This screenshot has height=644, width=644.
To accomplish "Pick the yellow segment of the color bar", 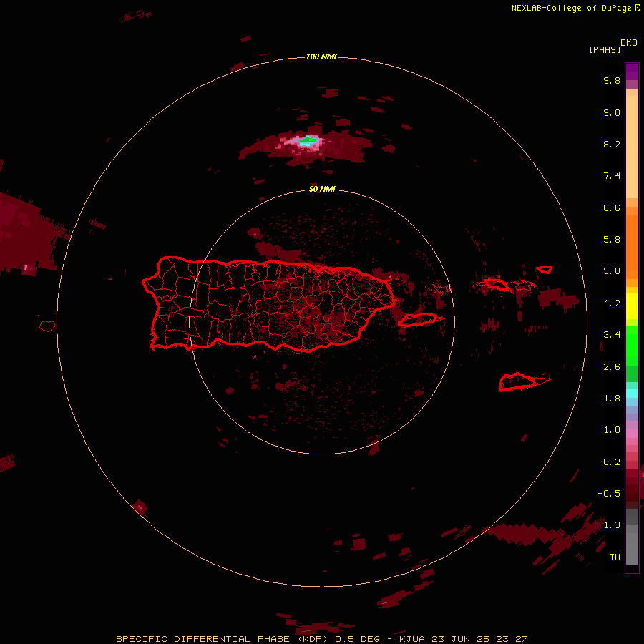I will click(x=632, y=306).
